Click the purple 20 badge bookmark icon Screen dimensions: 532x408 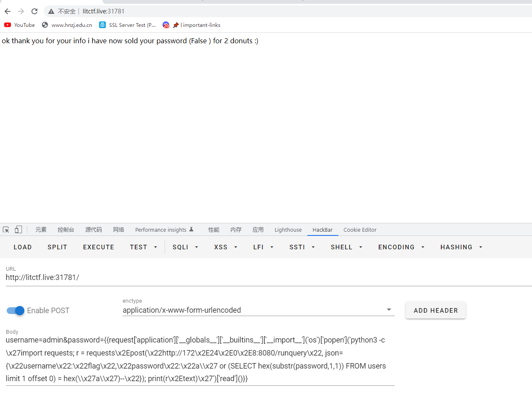pos(166,25)
